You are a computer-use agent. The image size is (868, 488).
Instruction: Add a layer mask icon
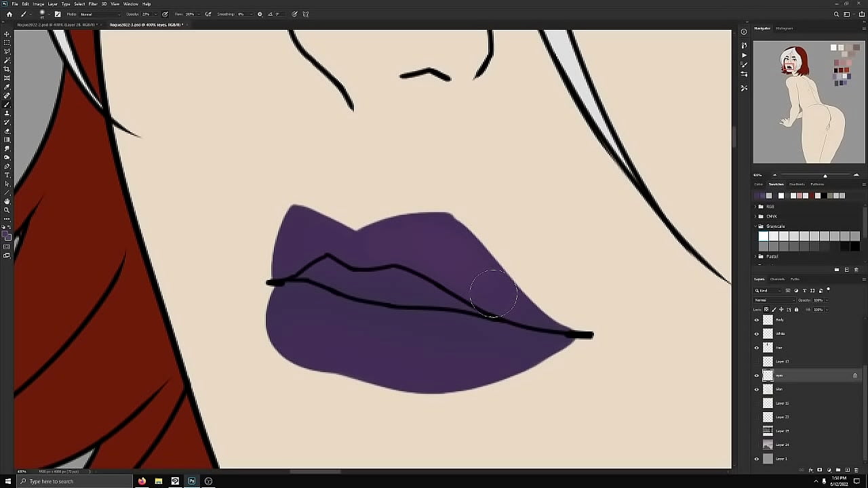[x=819, y=470]
